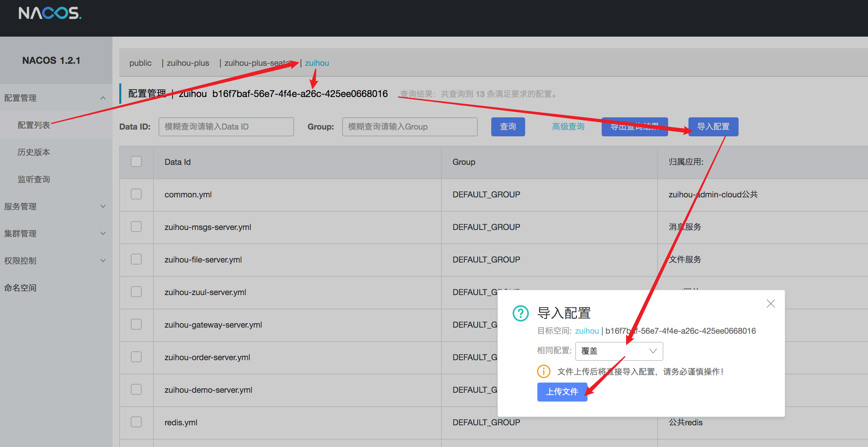The height and width of the screenshot is (447, 868).
Task: Click the 高级查询 advanced query link
Action: point(568,127)
